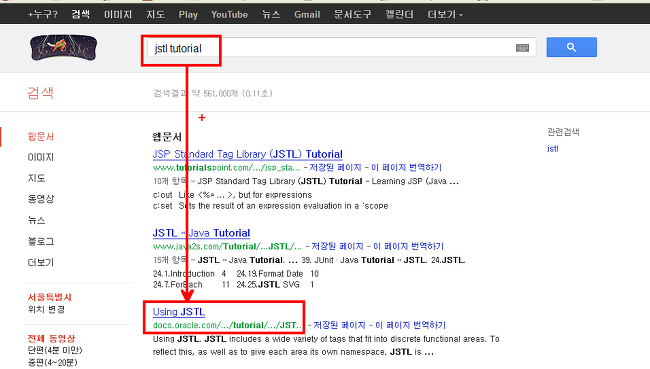The width and height of the screenshot is (650, 369).
Task: Open Using JSTL result link
Action: coord(179,312)
